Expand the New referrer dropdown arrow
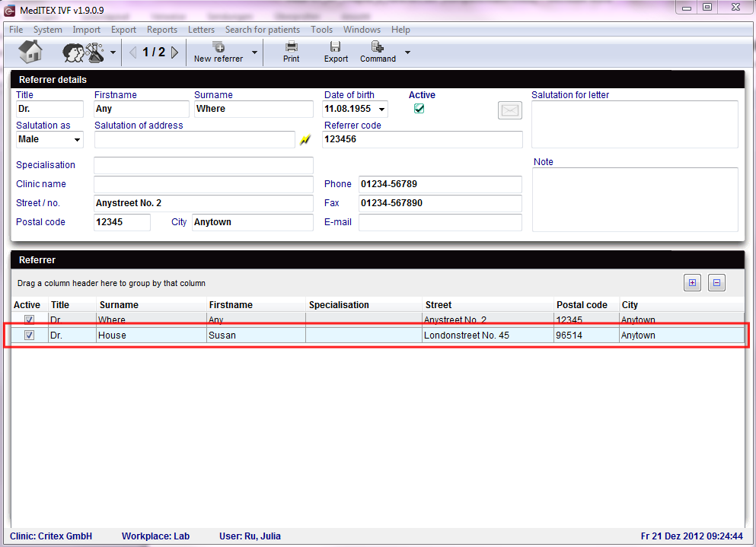This screenshot has width=756, height=547. 254,52
